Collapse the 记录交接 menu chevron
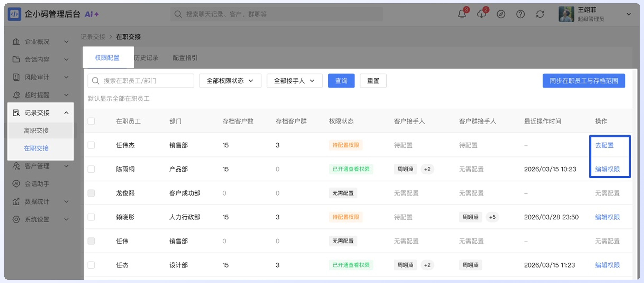This screenshot has width=644, height=283. pyautogui.click(x=66, y=113)
